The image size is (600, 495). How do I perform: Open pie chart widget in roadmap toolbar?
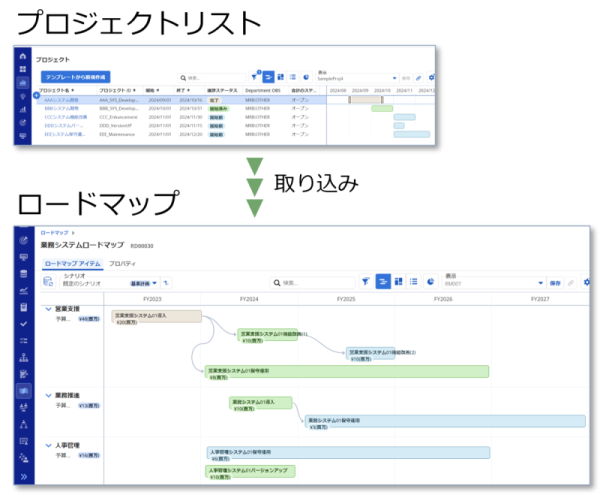coord(430,282)
